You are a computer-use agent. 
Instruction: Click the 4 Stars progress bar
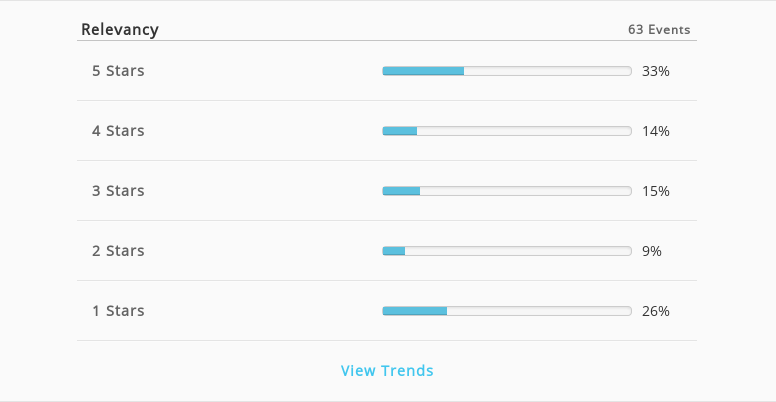[x=507, y=131]
